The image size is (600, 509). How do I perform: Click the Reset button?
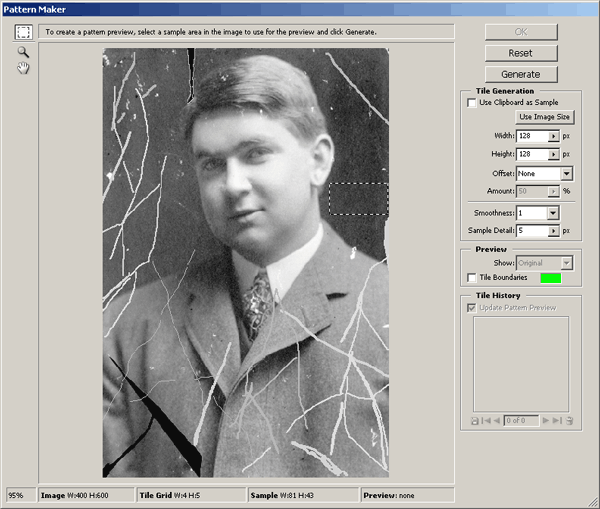[520, 52]
